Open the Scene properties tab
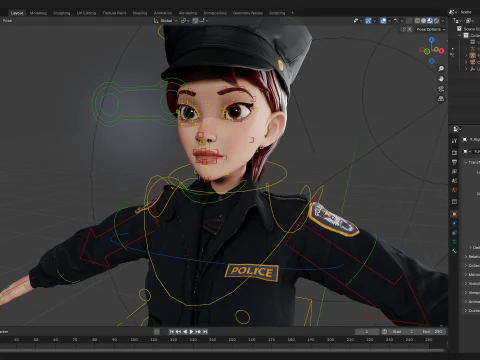Screen dimensions: 480x360 (x=454, y=181)
